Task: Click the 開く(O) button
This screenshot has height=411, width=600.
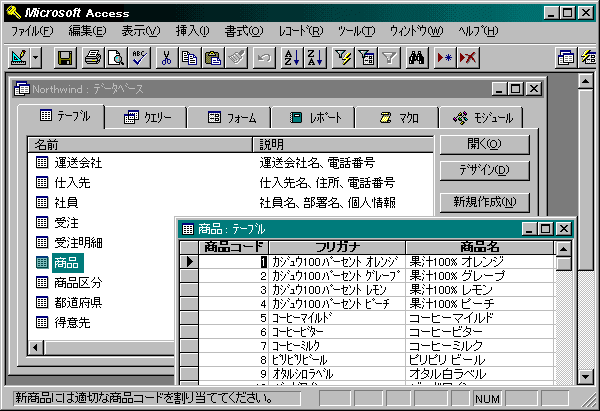Action: [485, 145]
